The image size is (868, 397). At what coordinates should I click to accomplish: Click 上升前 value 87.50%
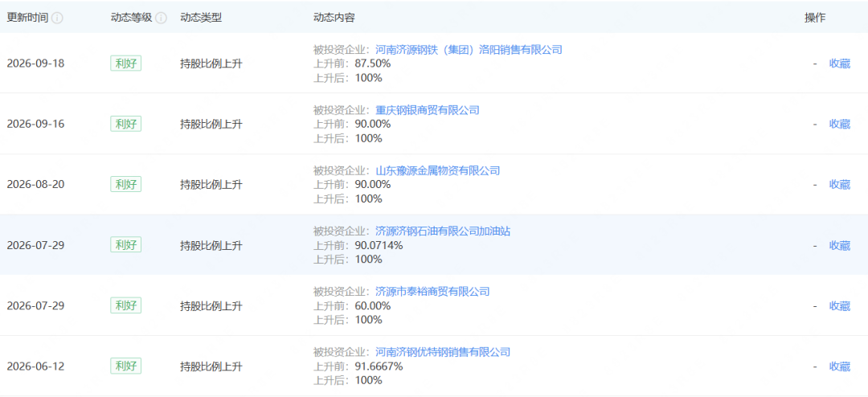pos(372,63)
